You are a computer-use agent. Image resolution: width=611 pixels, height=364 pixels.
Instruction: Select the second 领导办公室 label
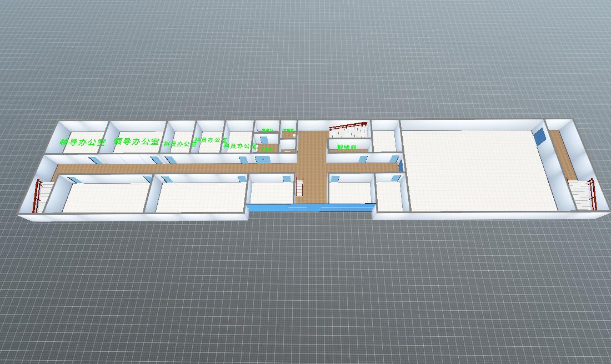click(x=136, y=141)
